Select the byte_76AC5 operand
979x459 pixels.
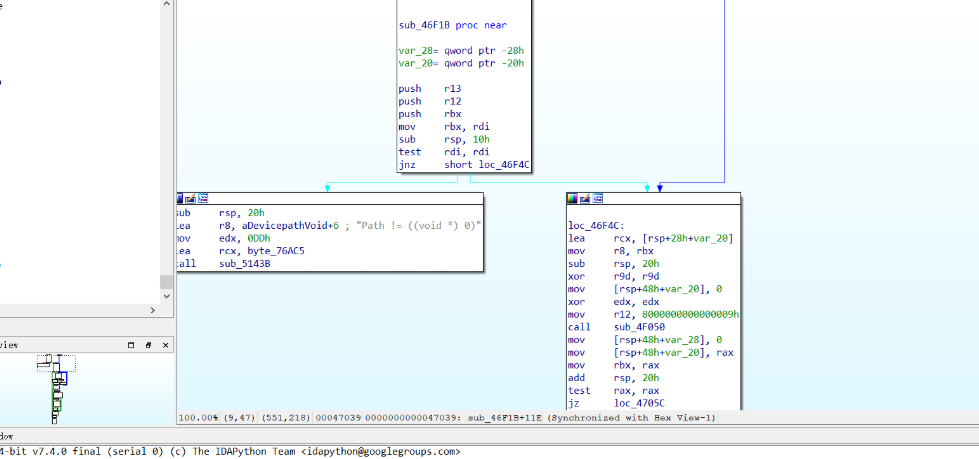tap(249, 252)
